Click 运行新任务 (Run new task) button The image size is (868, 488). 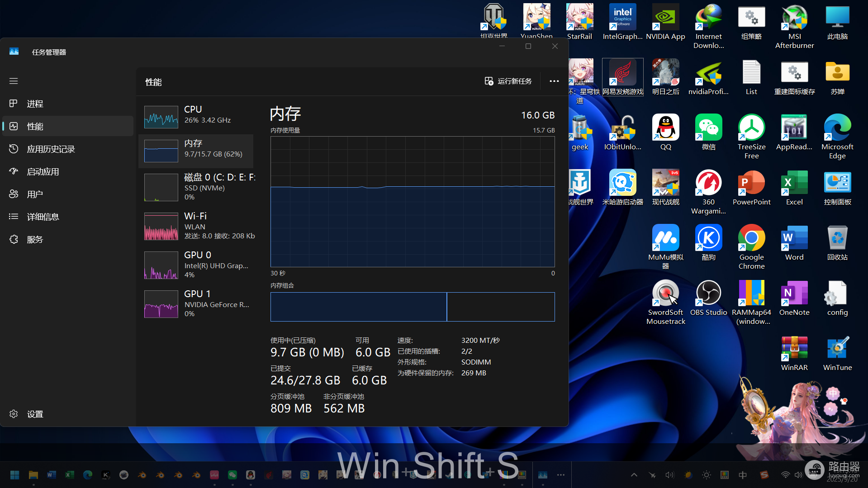point(508,81)
